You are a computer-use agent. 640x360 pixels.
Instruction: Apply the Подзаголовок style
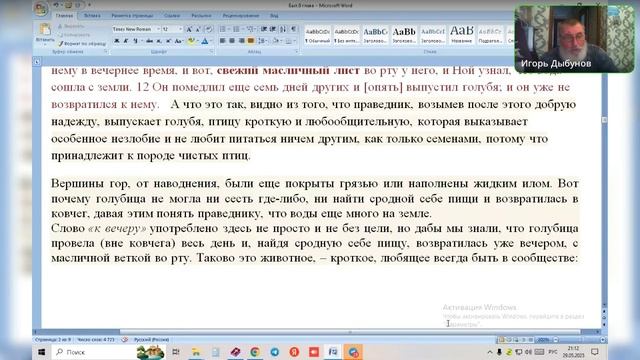pos(490,35)
